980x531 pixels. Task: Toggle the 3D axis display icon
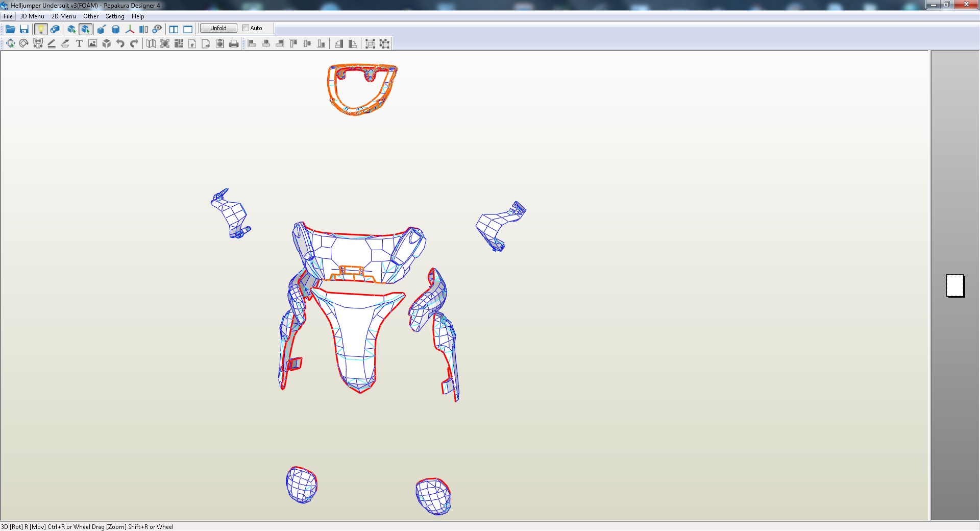[130, 29]
